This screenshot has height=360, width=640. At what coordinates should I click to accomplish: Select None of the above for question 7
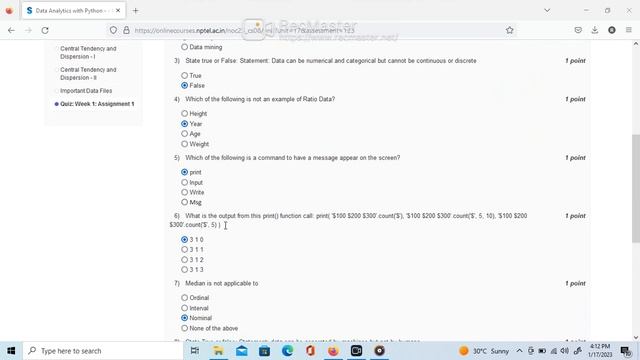(x=184, y=328)
